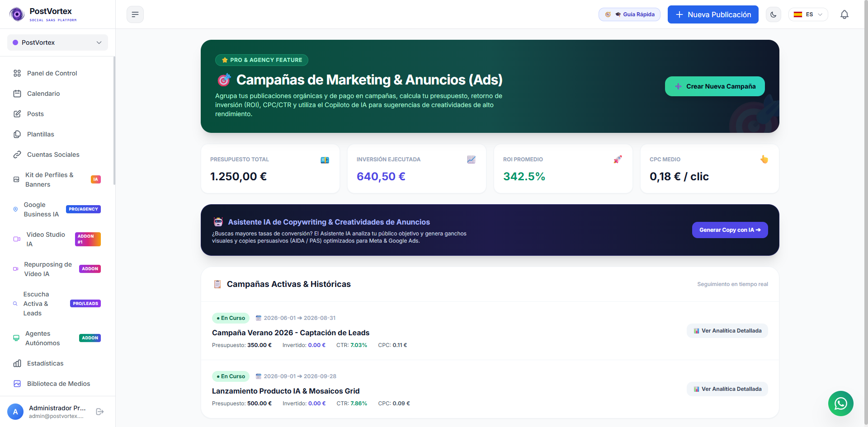Image resolution: width=868 pixels, height=427 pixels.
Task: Click the 1.250,00 € total budget value
Action: tap(238, 176)
